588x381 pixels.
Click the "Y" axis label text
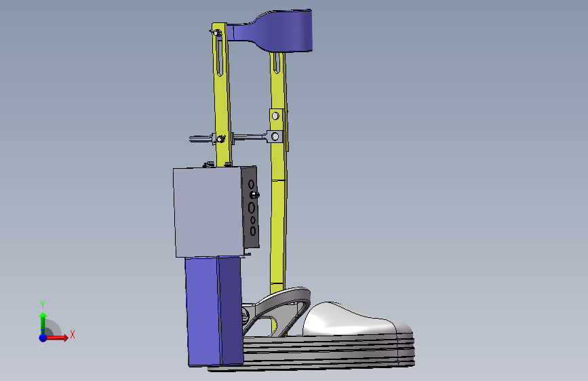click(x=43, y=305)
